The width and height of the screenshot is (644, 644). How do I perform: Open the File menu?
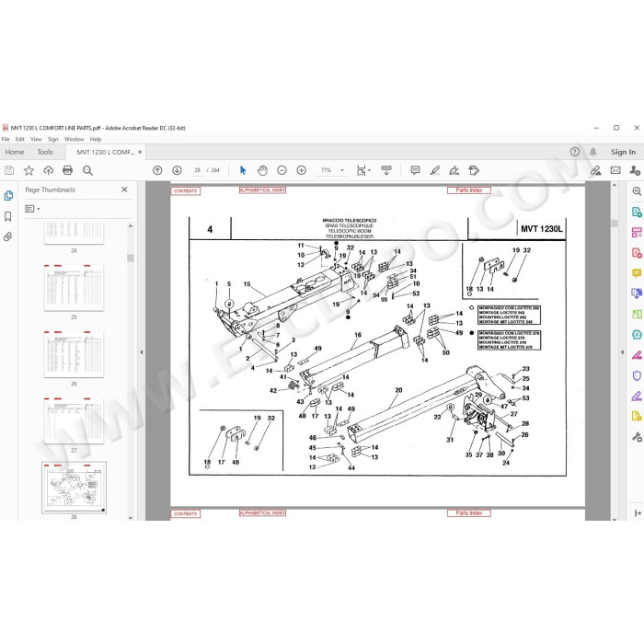(6, 139)
